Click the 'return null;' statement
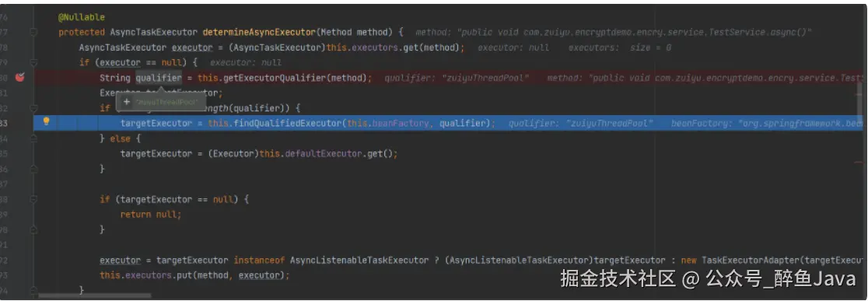The width and height of the screenshot is (868, 301). (x=151, y=214)
